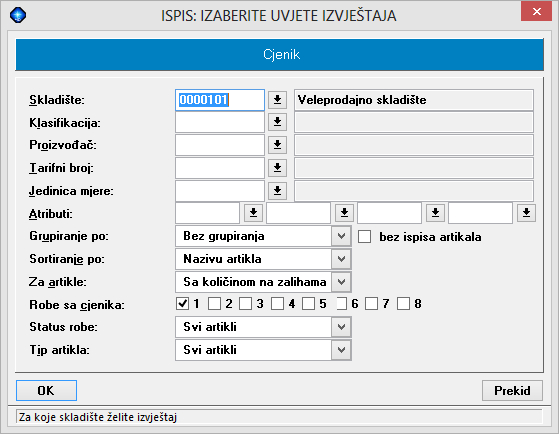The height and width of the screenshot is (434, 559).
Task: Cancel using the Prekid button
Action: (x=512, y=390)
